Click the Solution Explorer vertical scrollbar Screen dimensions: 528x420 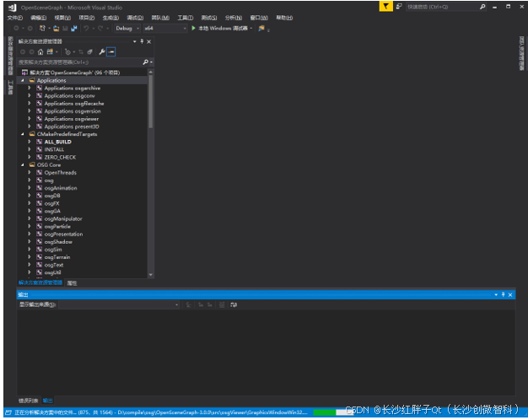tap(151, 169)
